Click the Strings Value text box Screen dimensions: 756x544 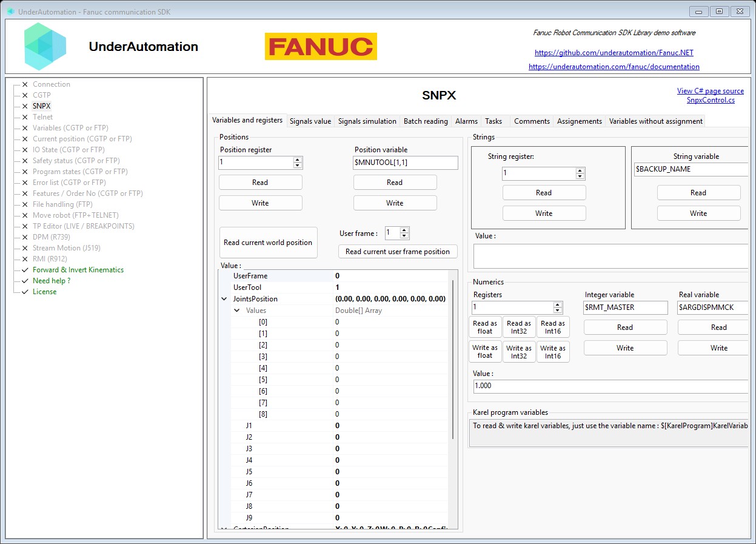[611, 256]
